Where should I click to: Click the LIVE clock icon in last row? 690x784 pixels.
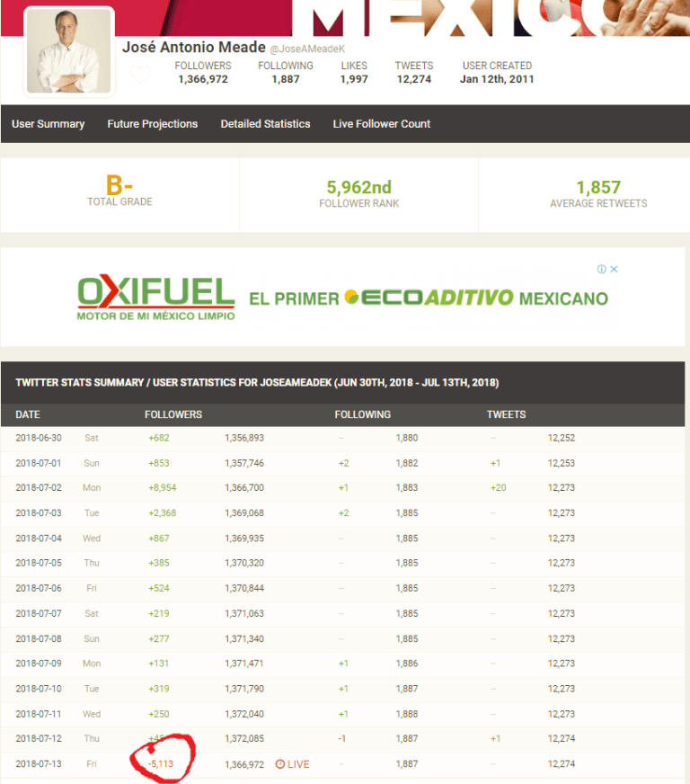(x=279, y=764)
